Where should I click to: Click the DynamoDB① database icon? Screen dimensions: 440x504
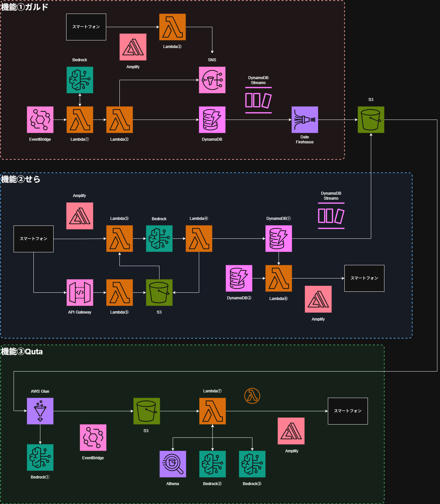click(279, 239)
